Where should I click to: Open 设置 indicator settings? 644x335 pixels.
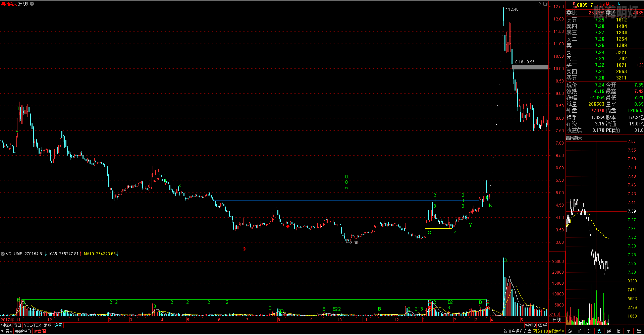[58, 325]
